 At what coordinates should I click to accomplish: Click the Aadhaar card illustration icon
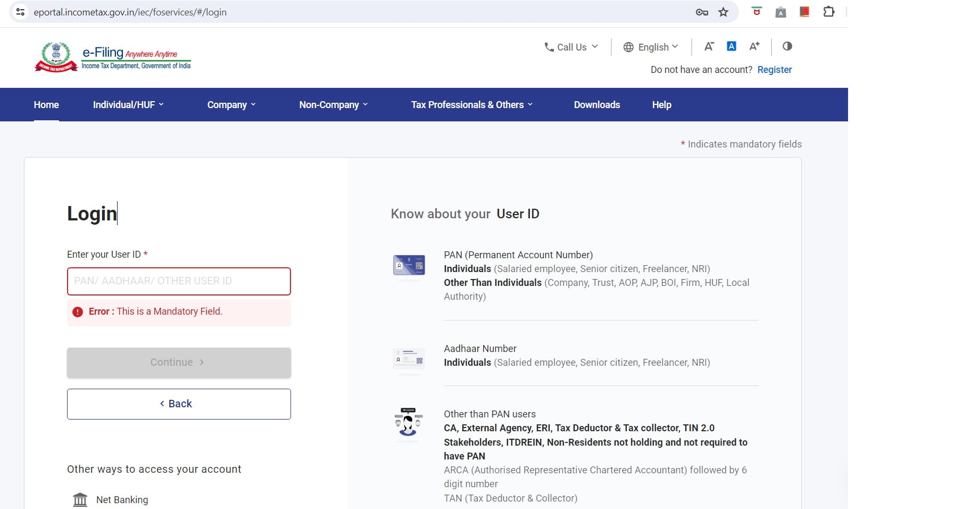(409, 359)
